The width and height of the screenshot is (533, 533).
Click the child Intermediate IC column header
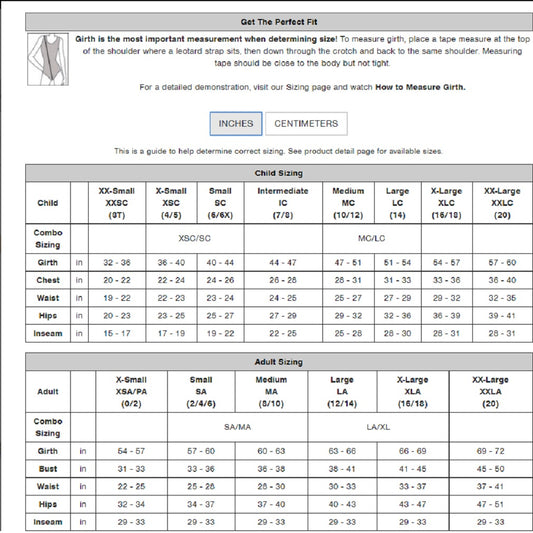[x=283, y=203]
